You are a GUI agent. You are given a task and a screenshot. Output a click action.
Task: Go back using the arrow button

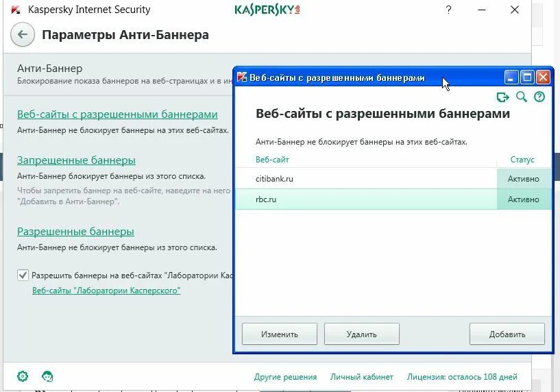23,35
